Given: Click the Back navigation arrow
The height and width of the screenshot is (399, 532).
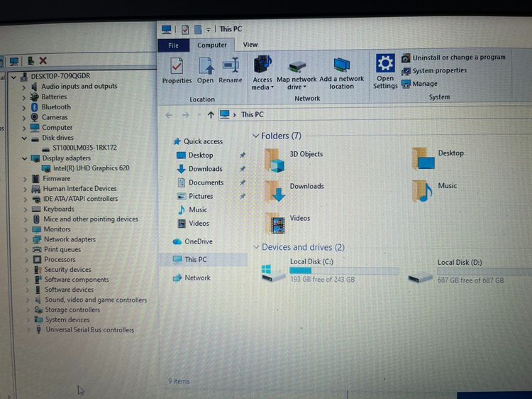Looking at the screenshot, I should 169,115.
